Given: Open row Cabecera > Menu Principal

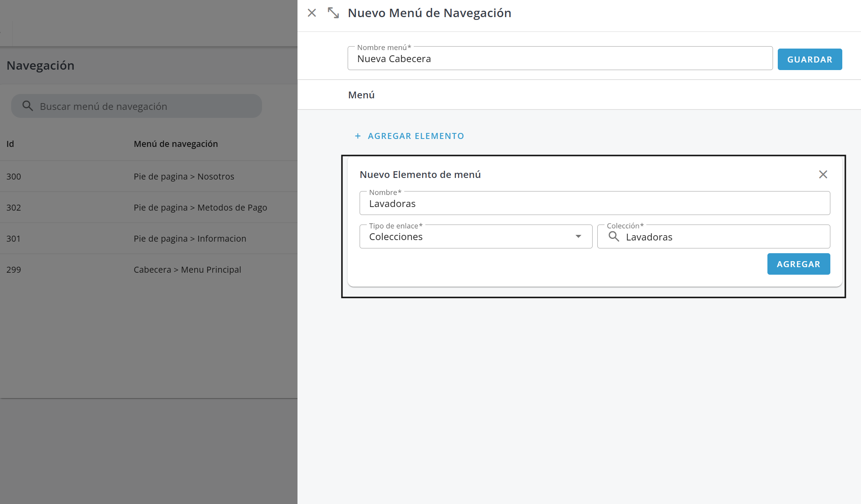Looking at the screenshot, I should [187, 270].
